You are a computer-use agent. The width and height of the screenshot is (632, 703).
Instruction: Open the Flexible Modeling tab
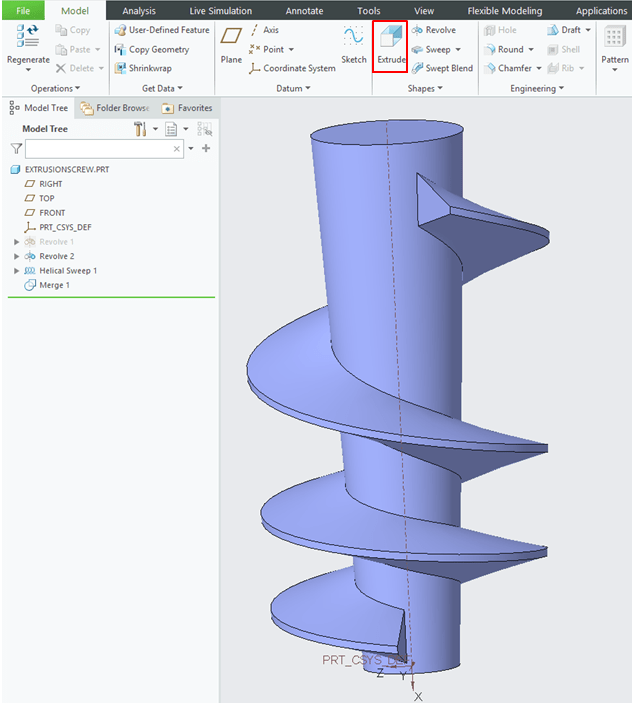click(x=504, y=11)
